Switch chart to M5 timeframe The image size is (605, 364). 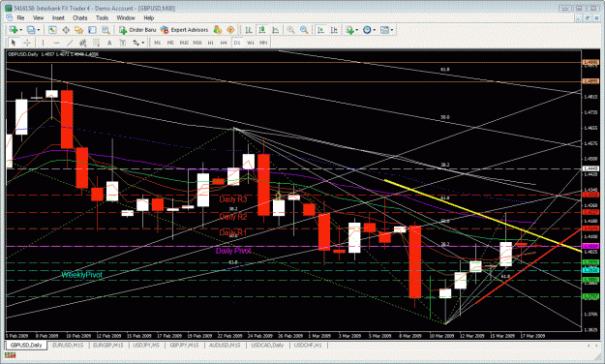coord(170,43)
